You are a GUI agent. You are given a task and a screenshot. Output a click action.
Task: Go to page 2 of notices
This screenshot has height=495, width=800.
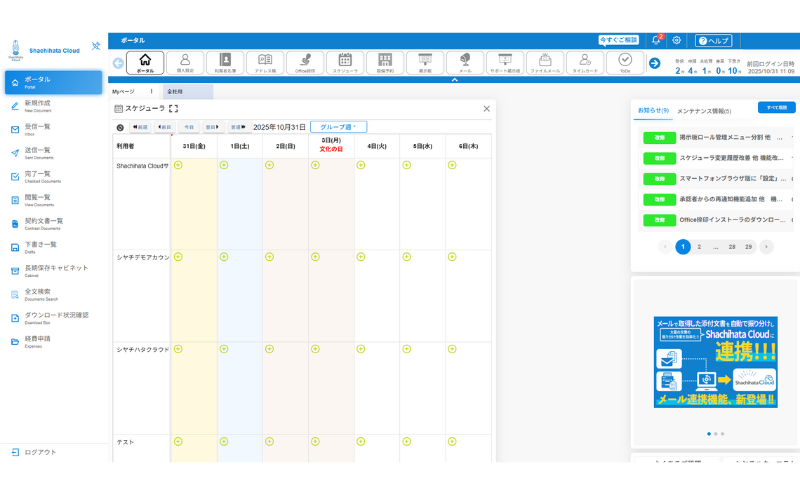click(x=699, y=246)
